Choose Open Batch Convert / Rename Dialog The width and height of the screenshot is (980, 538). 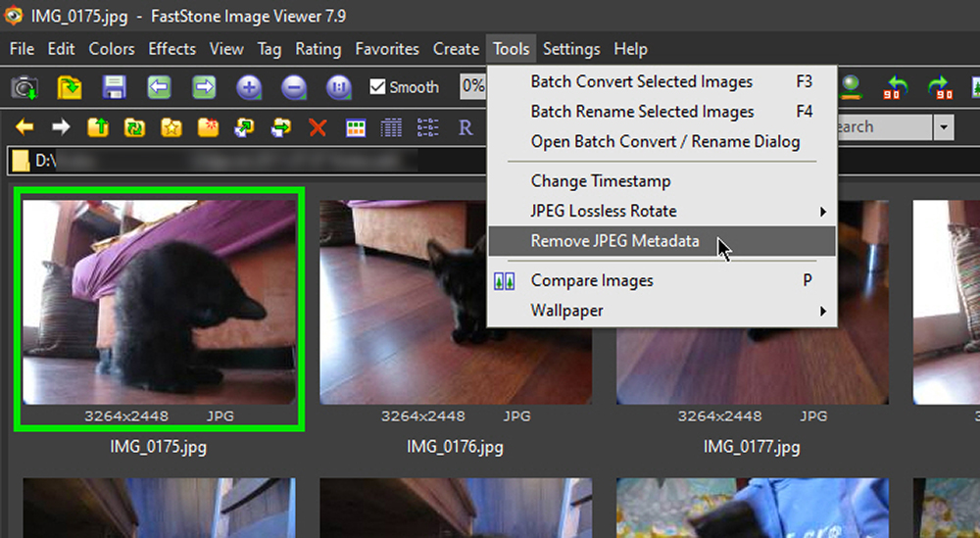(661, 142)
